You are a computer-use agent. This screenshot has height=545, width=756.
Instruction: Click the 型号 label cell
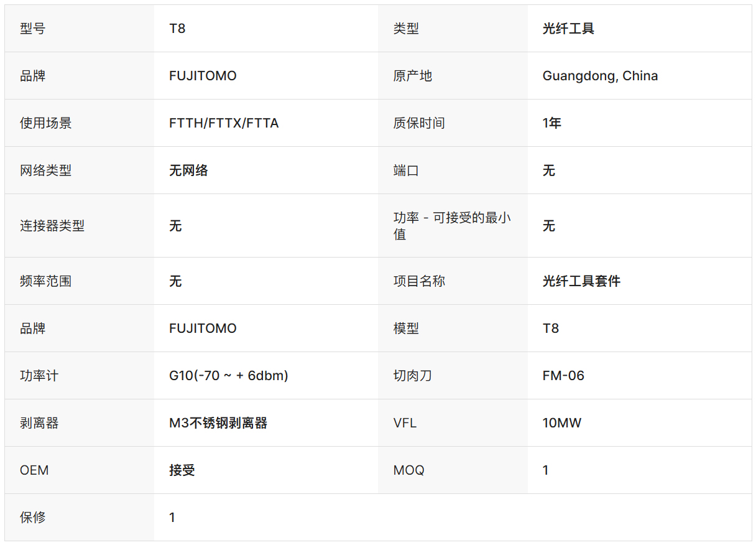coord(33,29)
